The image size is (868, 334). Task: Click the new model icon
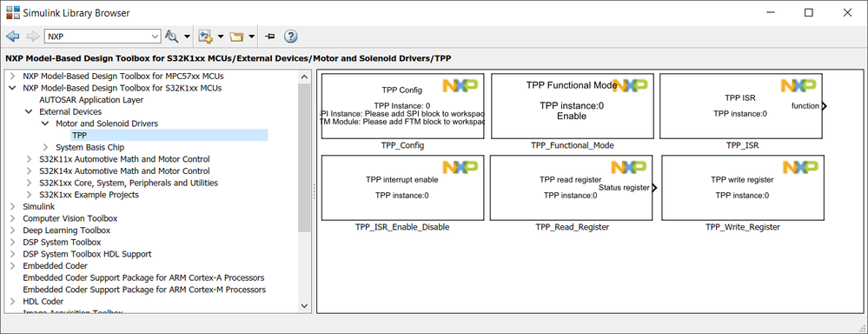[x=206, y=37]
